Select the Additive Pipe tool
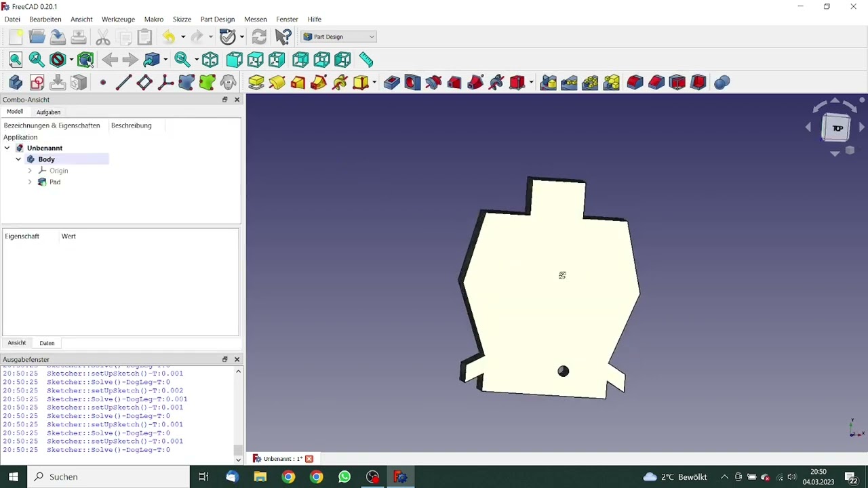868x488 pixels. (319, 83)
